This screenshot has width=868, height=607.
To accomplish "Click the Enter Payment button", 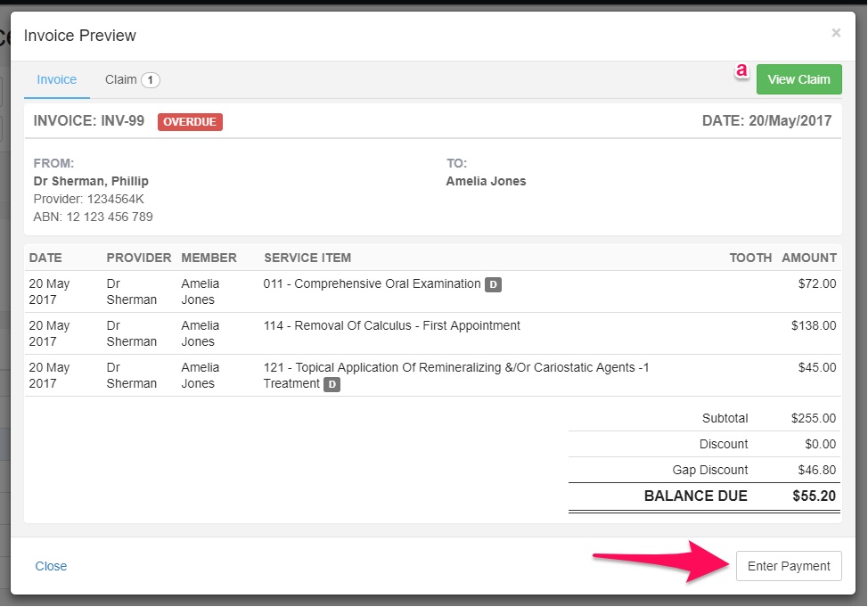I will coord(789,566).
